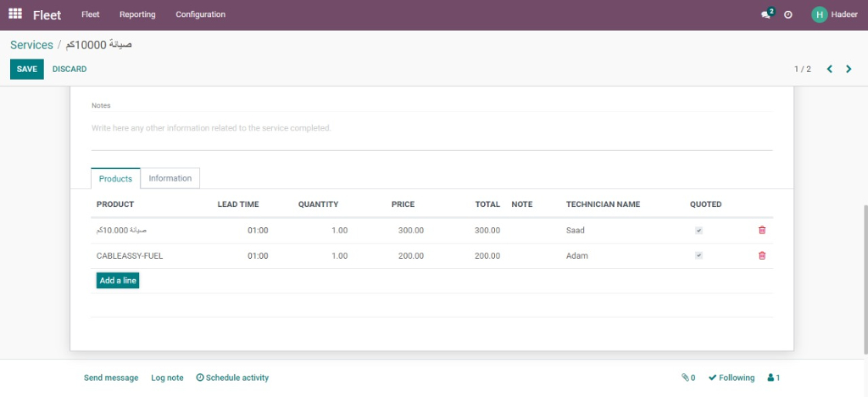This screenshot has height=397, width=868.
Task: Toggle Quoted checkbox for Adam row
Action: 698,255
